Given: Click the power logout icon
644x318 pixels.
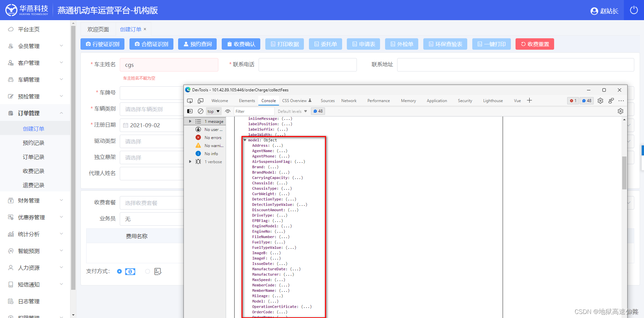Looking at the screenshot, I should (634, 10).
